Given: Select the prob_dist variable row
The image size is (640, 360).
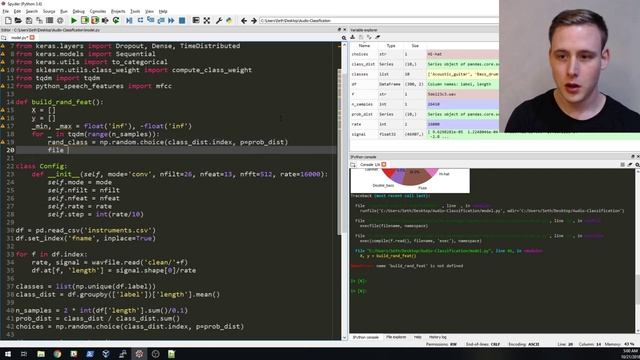Looking at the screenshot, I should point(424,114).
